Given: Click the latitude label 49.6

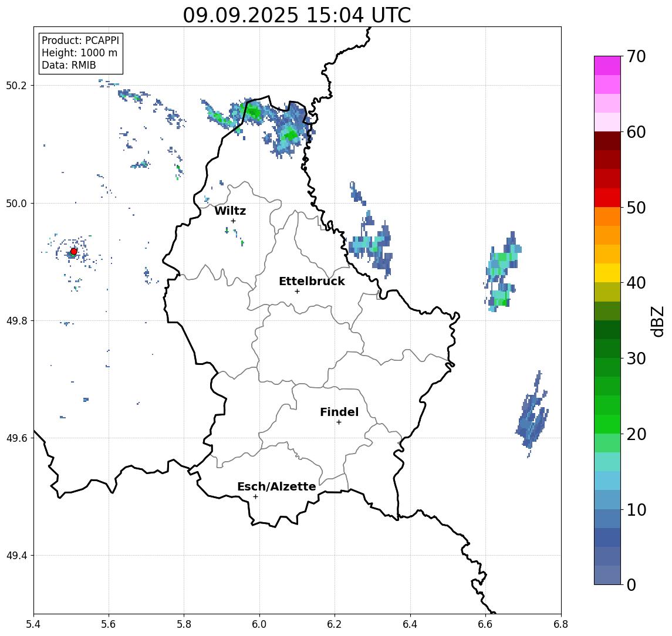Looking at the screenshot, I should click(16, 438).
